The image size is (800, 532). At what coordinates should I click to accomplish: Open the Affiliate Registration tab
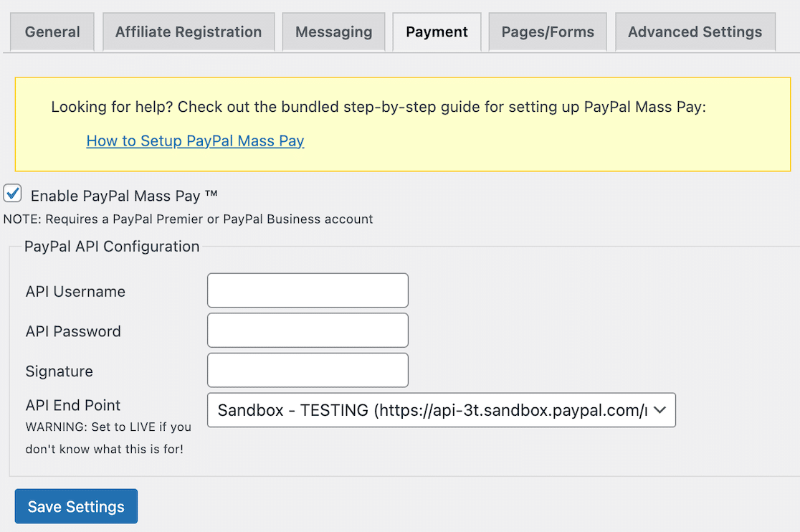189,32
